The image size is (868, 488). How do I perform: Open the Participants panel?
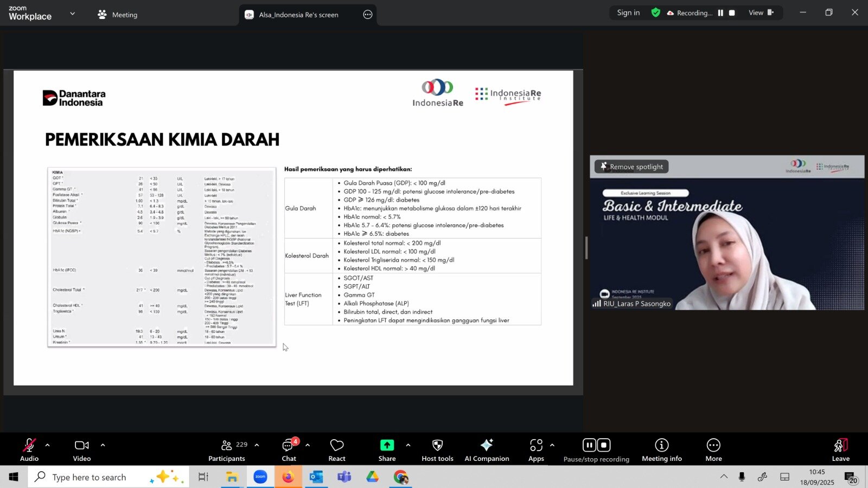227,450
